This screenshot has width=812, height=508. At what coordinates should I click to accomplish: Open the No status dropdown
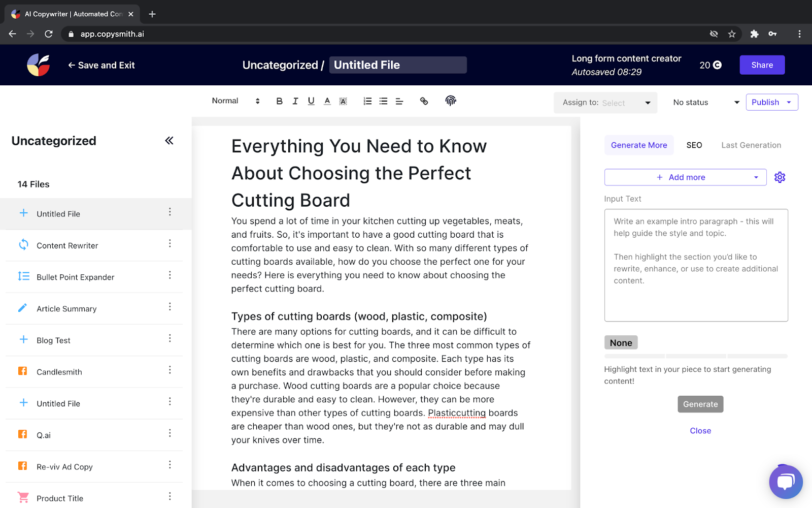[x=706, y=103]
